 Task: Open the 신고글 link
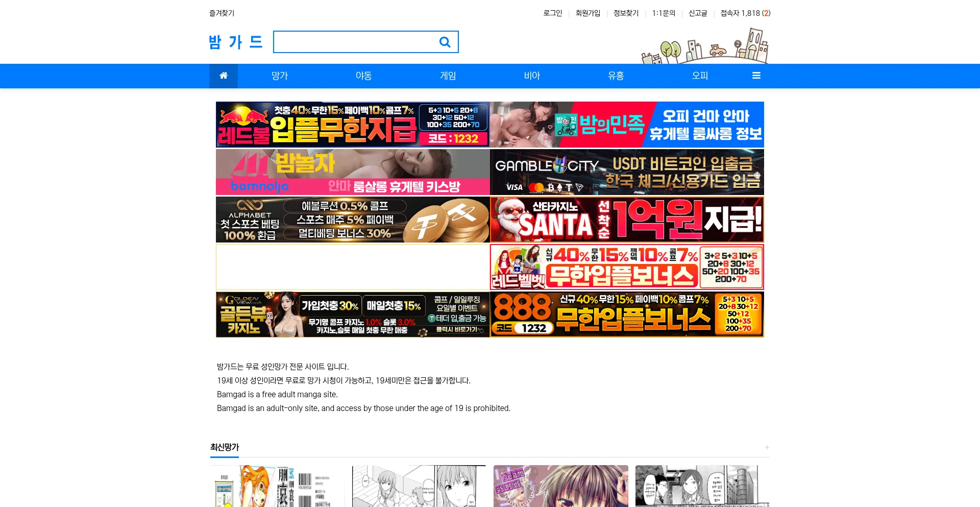click(x=698, y=13)
